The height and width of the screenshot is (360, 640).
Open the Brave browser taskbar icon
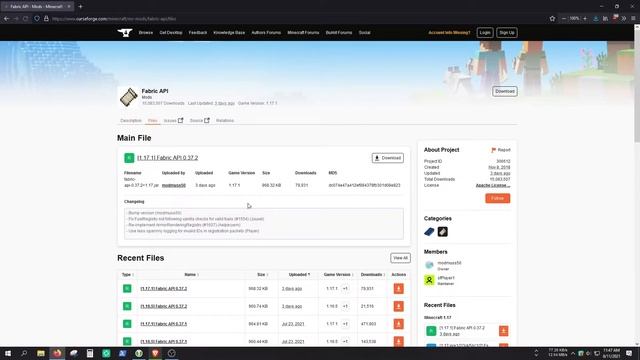pos(155,353)
